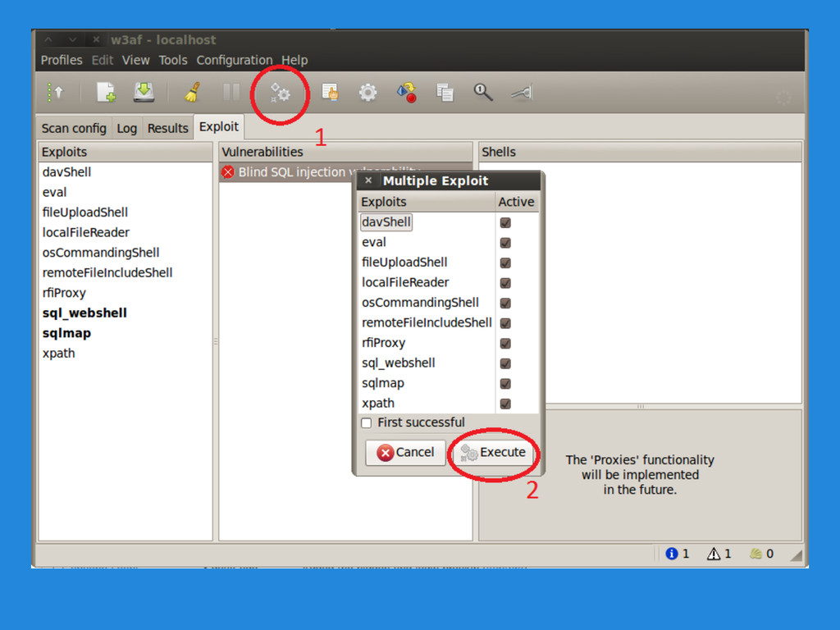Uncheck Active for localFileReader
Screen dimensions: 840x630
click(x=505, y=283)
